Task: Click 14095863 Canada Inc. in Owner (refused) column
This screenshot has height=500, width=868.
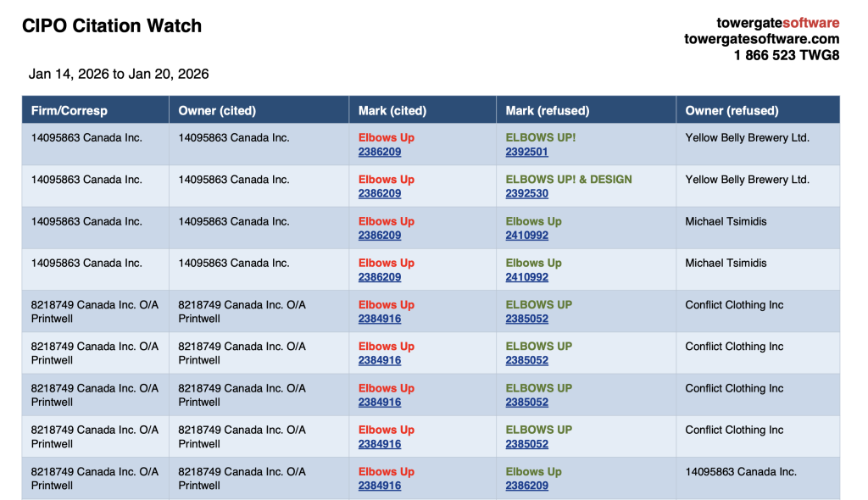Action: pos(741,472)
